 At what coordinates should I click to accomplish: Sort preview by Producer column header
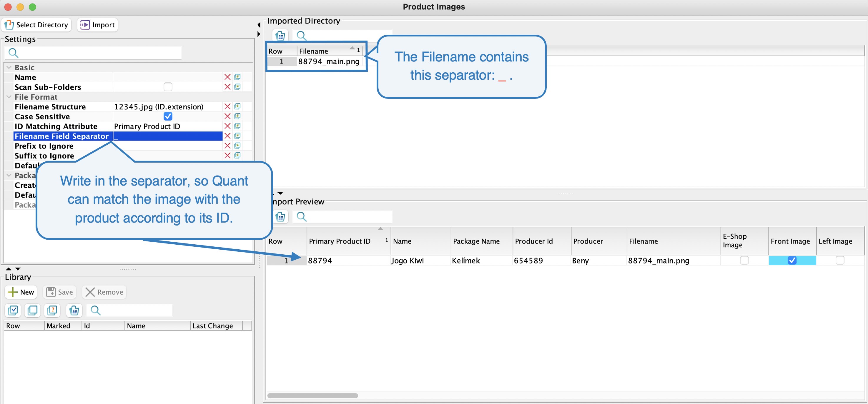[x=599, y=241]
